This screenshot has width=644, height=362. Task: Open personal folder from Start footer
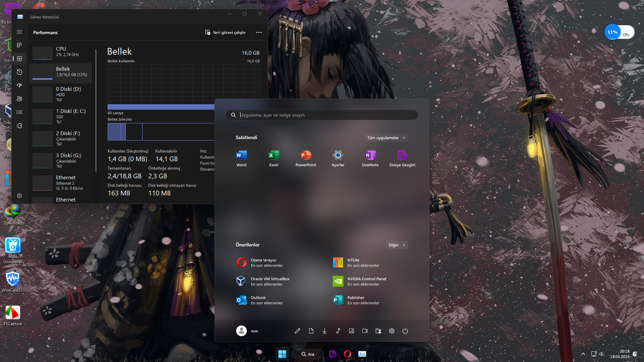(x=378, y=331)
